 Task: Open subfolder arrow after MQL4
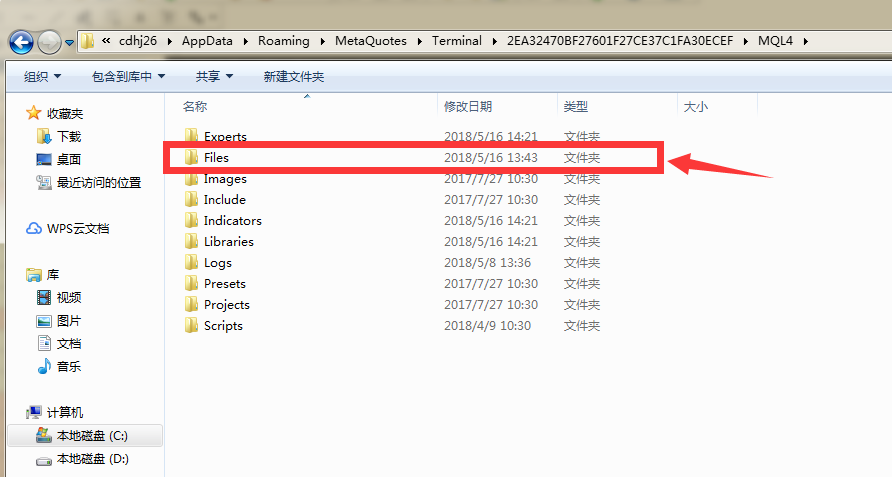[806, 41]
